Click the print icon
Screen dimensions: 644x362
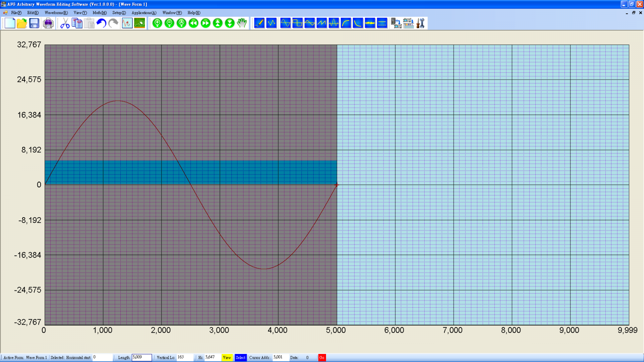pyautogui.click(x=48, y=23)
